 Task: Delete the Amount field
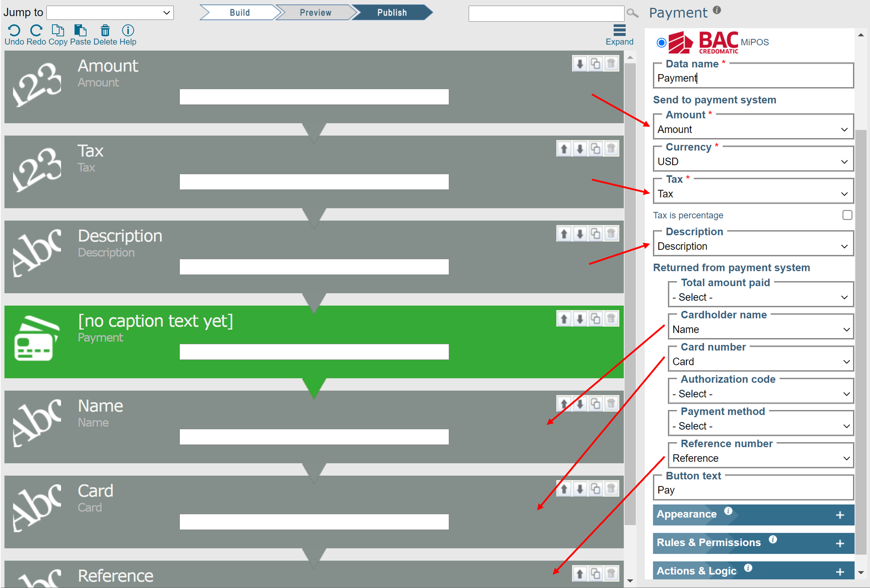point(611,64)
